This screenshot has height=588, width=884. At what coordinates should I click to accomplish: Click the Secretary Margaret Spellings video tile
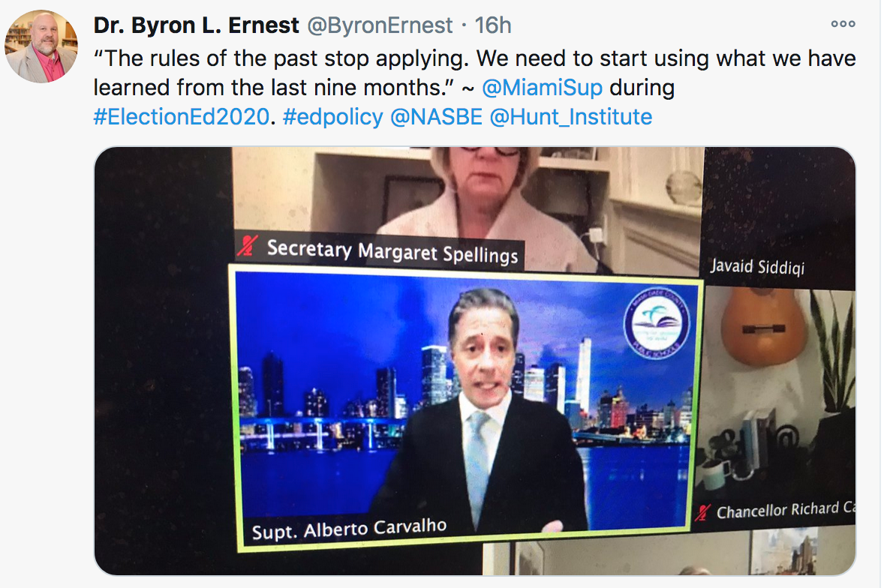coord(468,208)
